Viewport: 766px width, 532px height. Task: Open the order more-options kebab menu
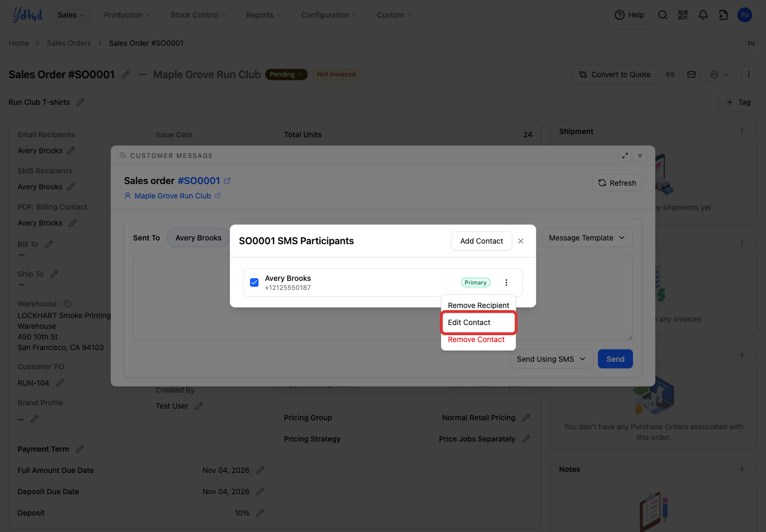click(x=749, y=74)
